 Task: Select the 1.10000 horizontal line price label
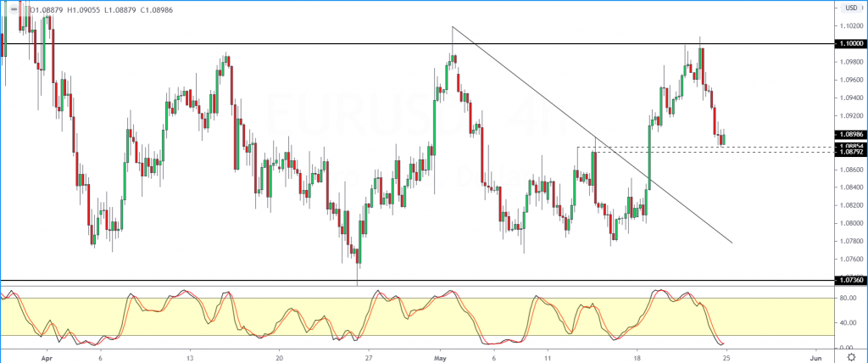point(850,43)
